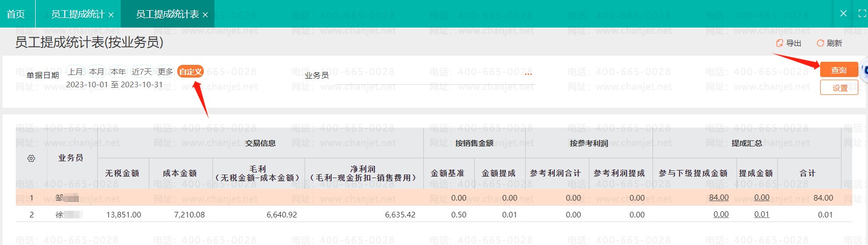Viewport: 868px width, 245px height.
Task: Open salesperson picker via the ellipsis icon
Action: (x=528, y=75)
